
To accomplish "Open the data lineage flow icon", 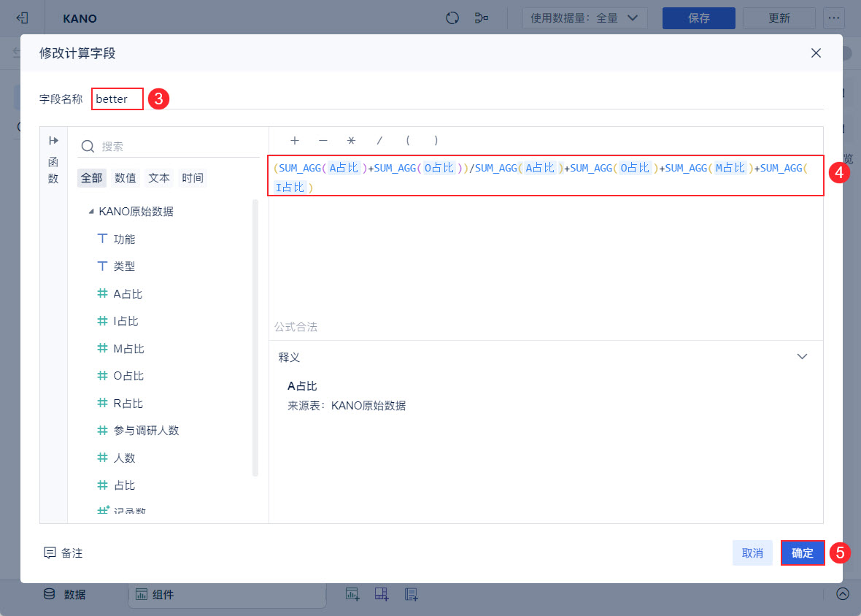I will pyautogui.click(x=482, y=18).
